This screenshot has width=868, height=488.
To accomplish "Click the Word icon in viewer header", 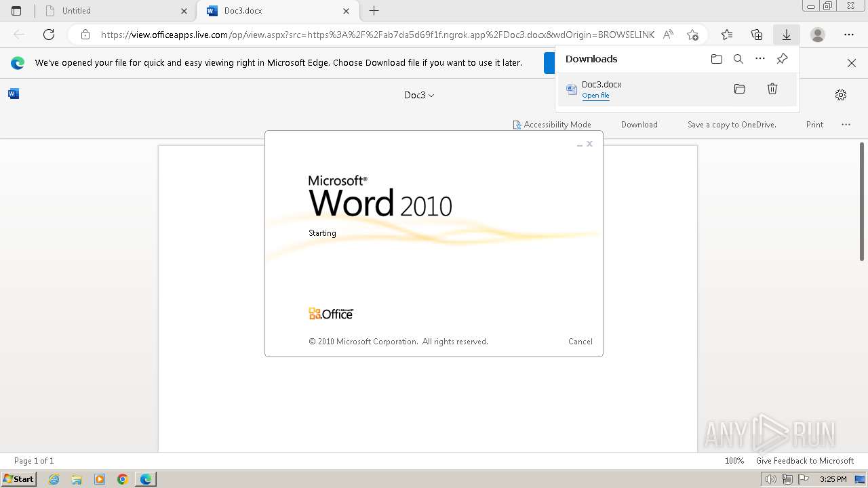I will pyautogui.click(x=14, y=94).
